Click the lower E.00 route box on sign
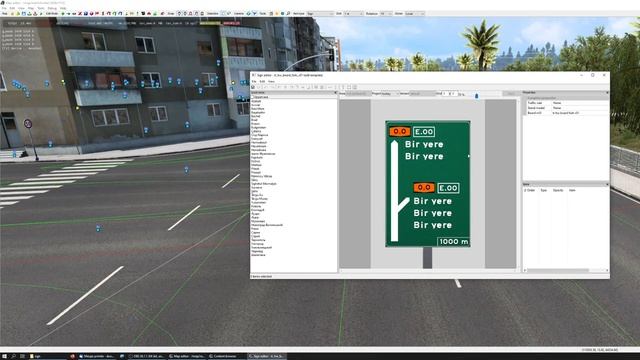640x360 pixels. (448, 188)
